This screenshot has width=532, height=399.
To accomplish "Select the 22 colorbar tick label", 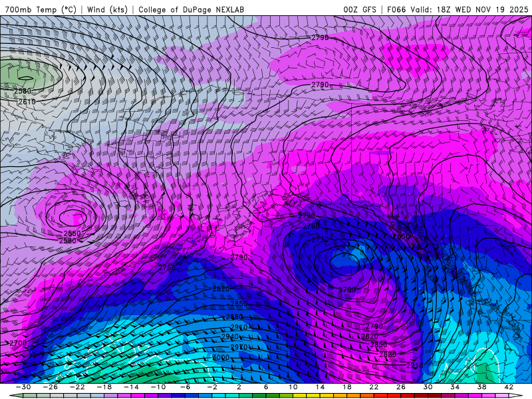I will point(374,387).
